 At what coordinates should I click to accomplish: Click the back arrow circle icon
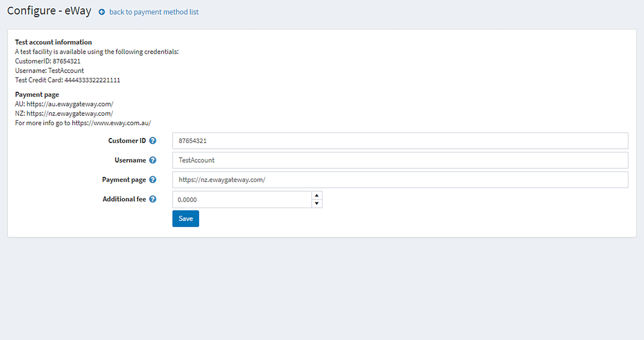coord(102,12)
